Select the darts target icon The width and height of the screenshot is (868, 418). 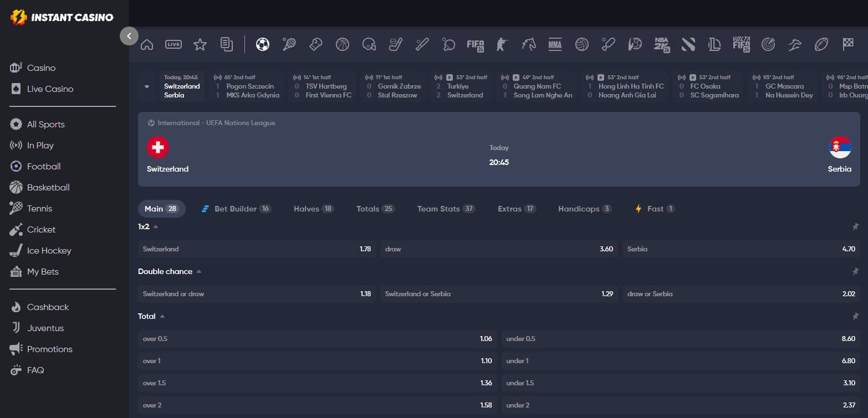pos(768,44)
